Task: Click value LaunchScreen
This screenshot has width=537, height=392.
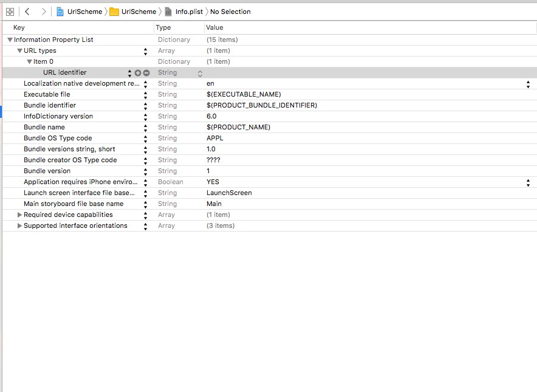Action: tap(229, 193)
